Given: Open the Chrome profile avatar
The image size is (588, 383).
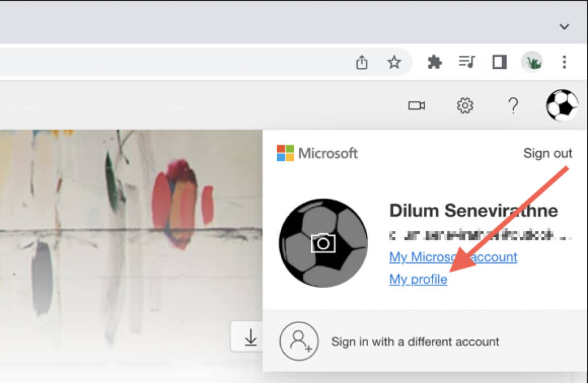Looking at the screenshot, I should (532, 62).
